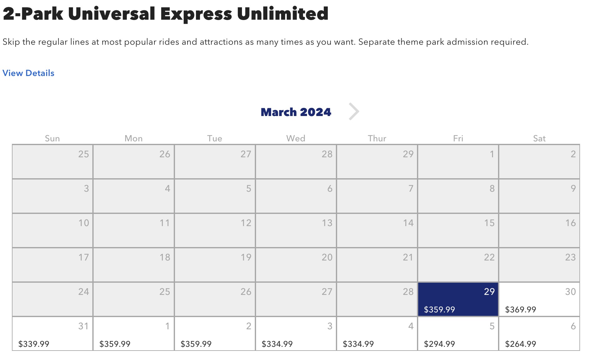The width and height of the screenshot is (591, 364).
Task: Pick April 1 priced at $359.99
Action: coord(134,334)
